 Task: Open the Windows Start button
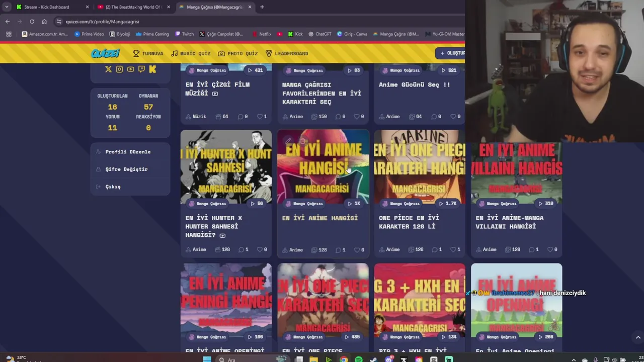[207, 359]
